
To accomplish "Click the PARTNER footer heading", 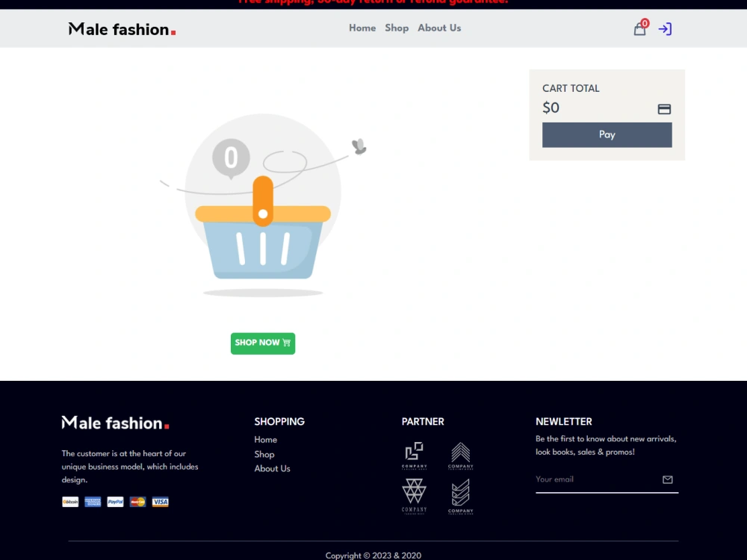I will click(423, 421).
